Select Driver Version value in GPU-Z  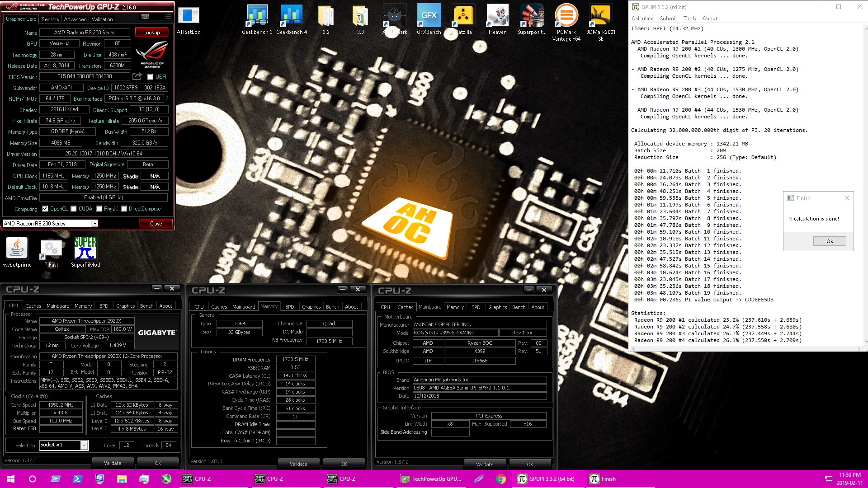click(x=104, y=154)
